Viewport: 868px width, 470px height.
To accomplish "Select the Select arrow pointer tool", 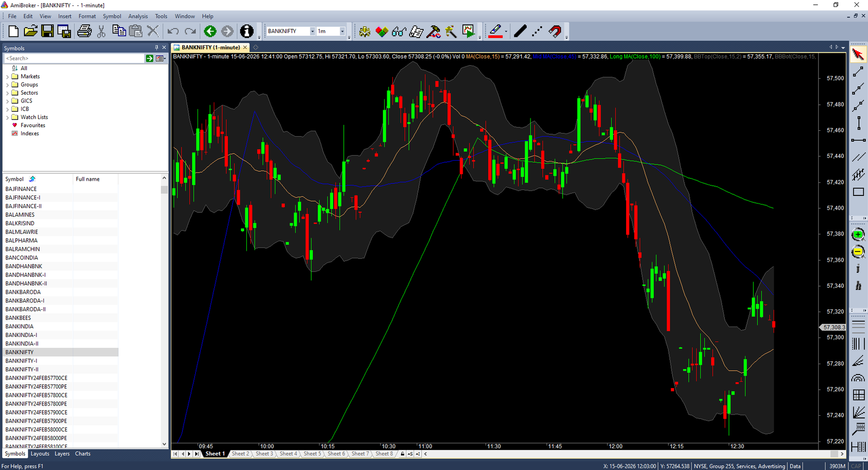I will click(858, 54).
